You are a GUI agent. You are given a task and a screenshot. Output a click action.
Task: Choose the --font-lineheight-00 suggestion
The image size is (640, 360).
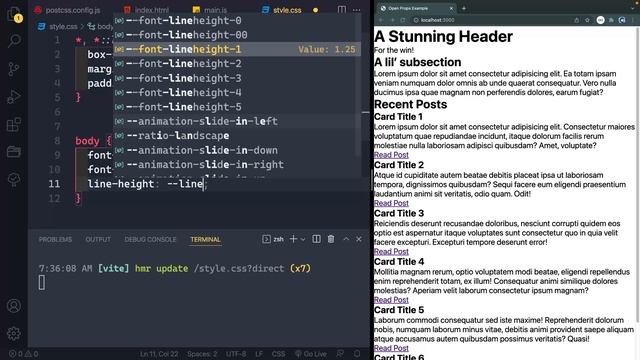coord(237,35)
